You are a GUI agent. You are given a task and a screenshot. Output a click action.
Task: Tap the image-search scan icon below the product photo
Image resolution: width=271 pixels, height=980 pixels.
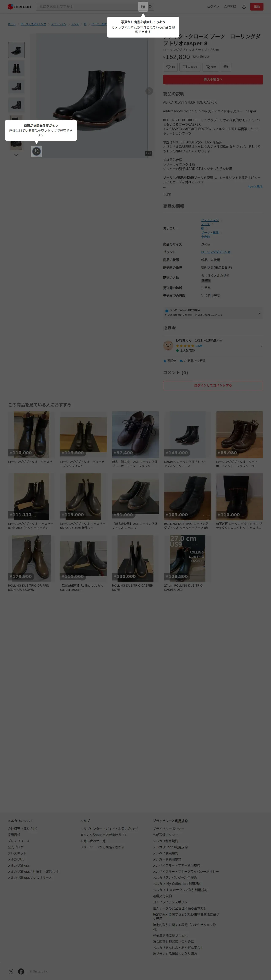tap(37, 151)
